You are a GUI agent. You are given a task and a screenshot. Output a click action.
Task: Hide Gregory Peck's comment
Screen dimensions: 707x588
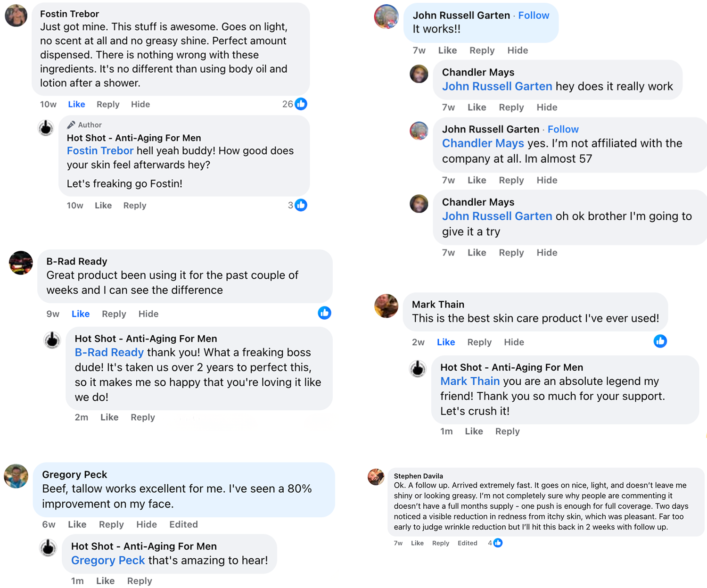tap(147, 524)
